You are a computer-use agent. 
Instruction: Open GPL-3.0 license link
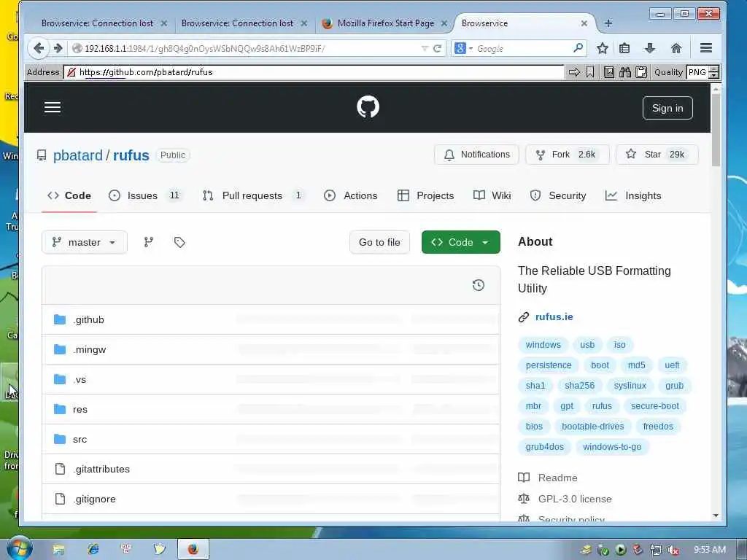coord(575,499)
